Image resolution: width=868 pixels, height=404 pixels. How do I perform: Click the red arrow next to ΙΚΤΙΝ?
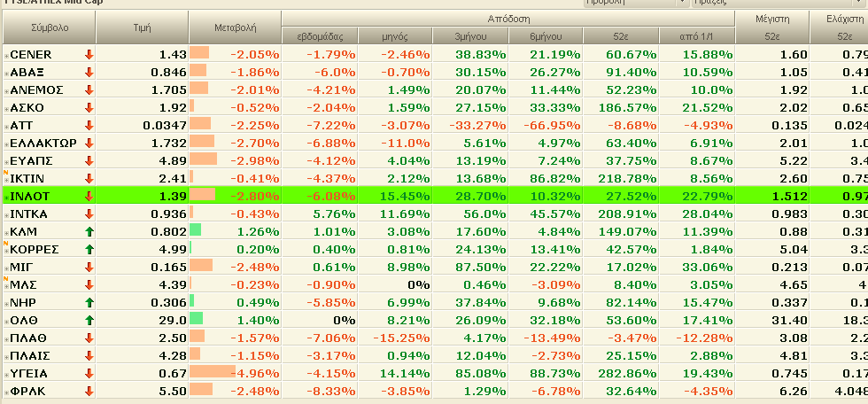[x=89, y=178]
